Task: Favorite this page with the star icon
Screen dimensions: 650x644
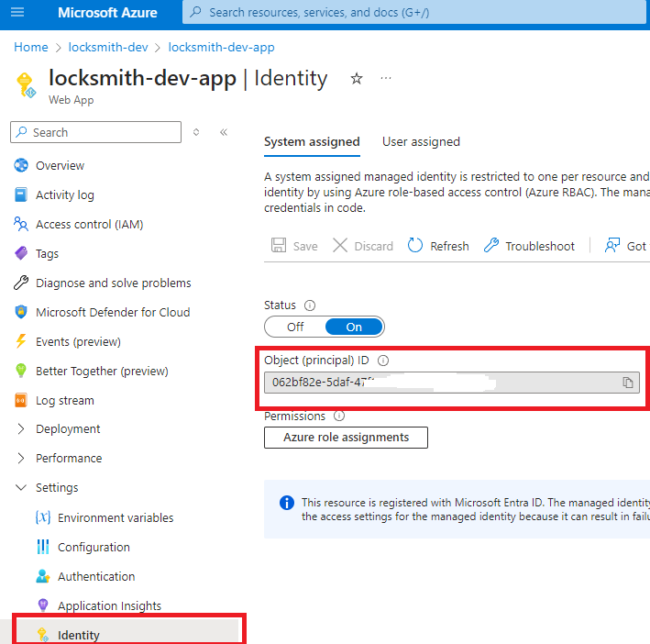Action: [x=357, y=78]
